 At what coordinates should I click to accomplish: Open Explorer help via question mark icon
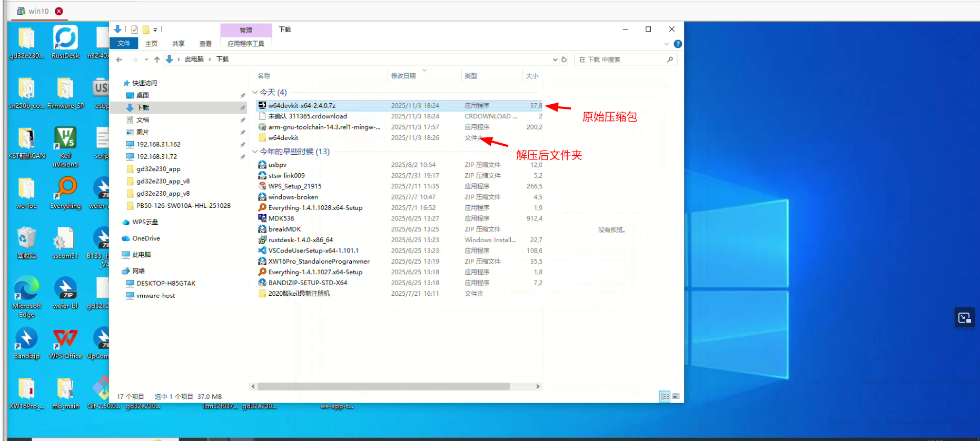click(x=678, y=44)
